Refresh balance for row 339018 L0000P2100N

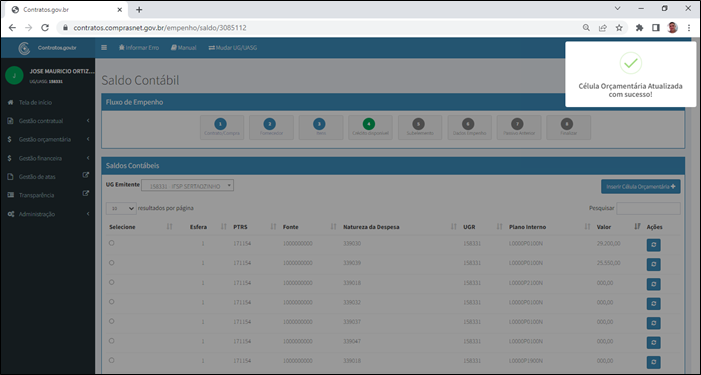pos(654,284)
